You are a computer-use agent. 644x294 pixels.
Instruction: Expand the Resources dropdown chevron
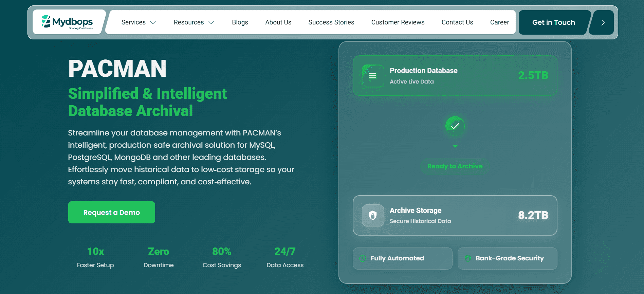pos(211,22)
